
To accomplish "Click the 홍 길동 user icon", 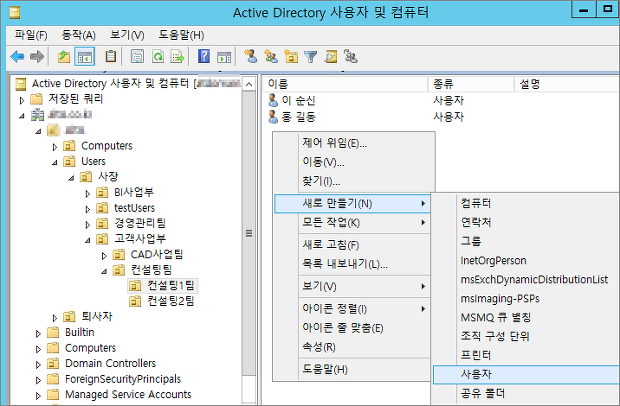I will point(273,117).
